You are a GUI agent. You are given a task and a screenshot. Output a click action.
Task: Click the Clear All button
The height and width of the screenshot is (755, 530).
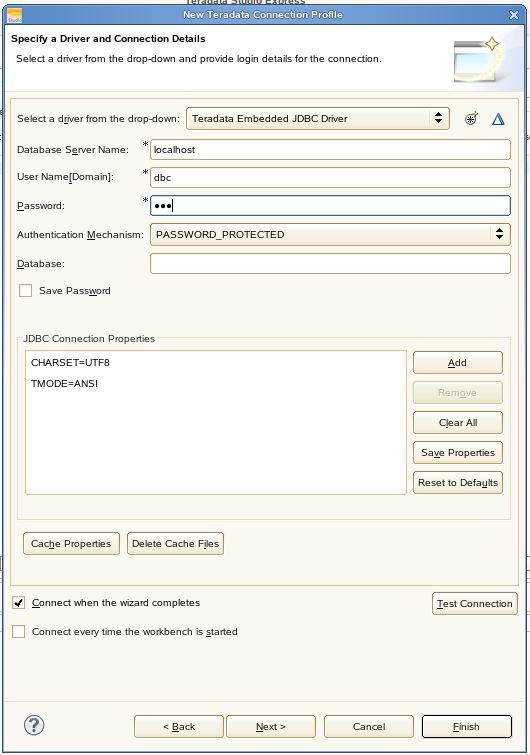(458, 422)
